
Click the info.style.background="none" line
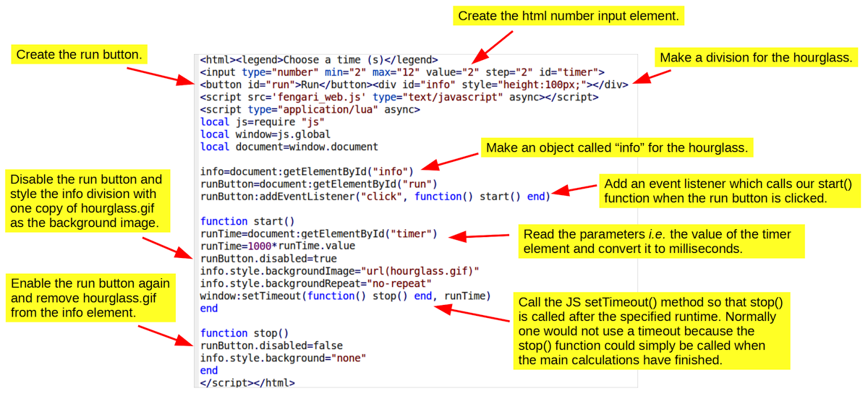(x=284, y=358)
